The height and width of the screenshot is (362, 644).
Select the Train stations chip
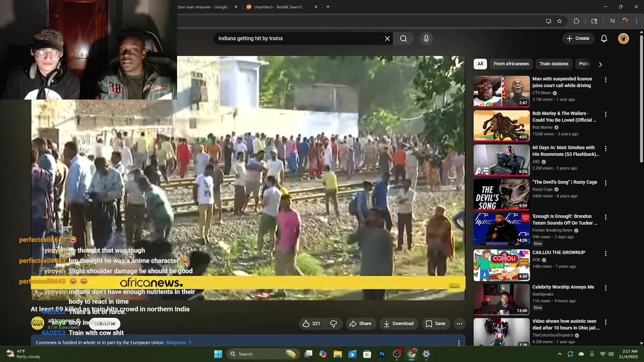[554, 64]
